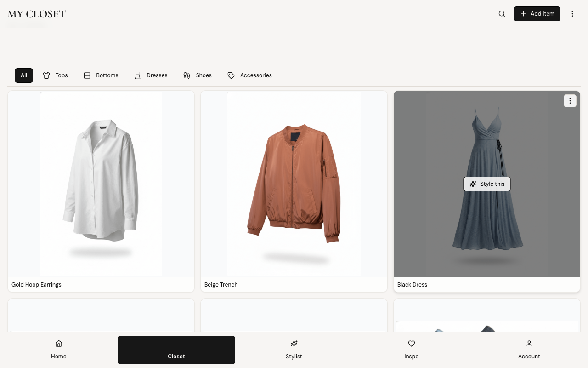Viewport: 588px width, 368px height.
Task: Filter closet by Tops
Action: [x=55, y=75]
